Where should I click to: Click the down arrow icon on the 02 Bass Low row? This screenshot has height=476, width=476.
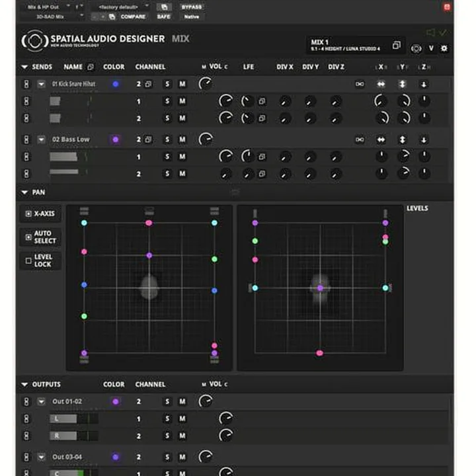(x=424, y=140)
